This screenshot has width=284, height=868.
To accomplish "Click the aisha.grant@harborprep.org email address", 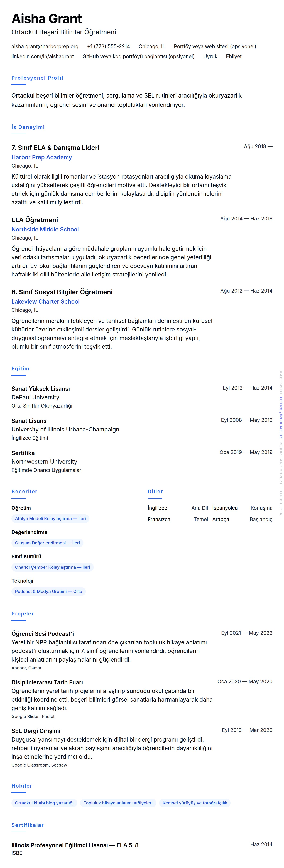I will point(45,46).
